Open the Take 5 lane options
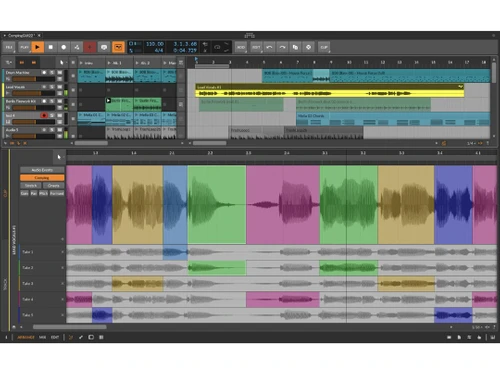Viewport: 500px width, 375px height. pos(63,315)
